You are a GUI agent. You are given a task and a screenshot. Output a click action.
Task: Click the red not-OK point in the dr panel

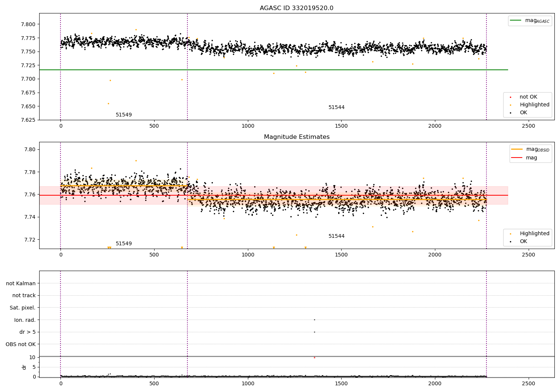314,358
